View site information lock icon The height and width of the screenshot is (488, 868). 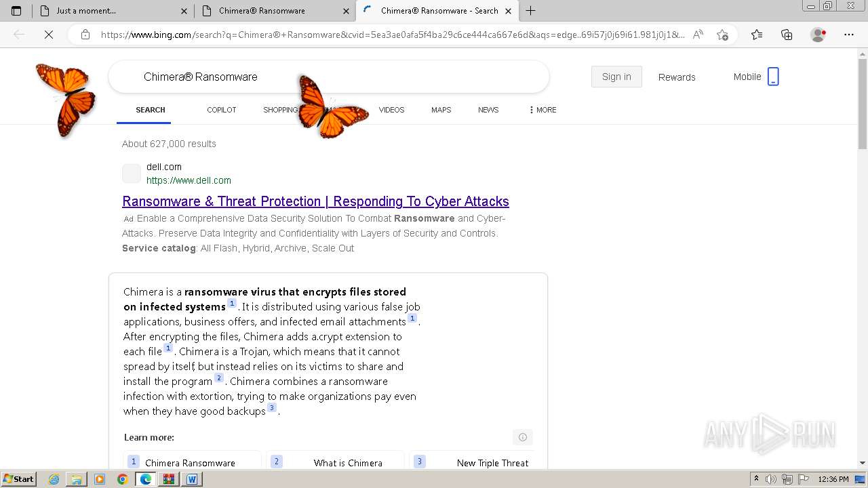click(x=85, y=35)
